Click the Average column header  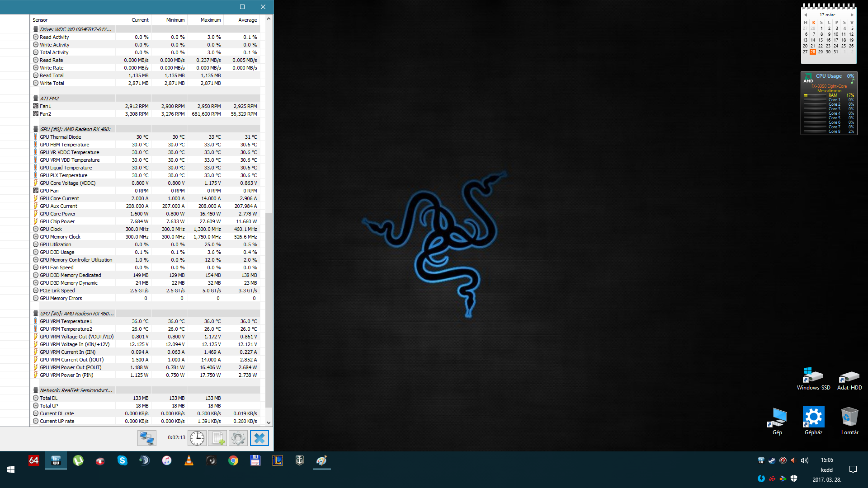[x=247, y=20]
